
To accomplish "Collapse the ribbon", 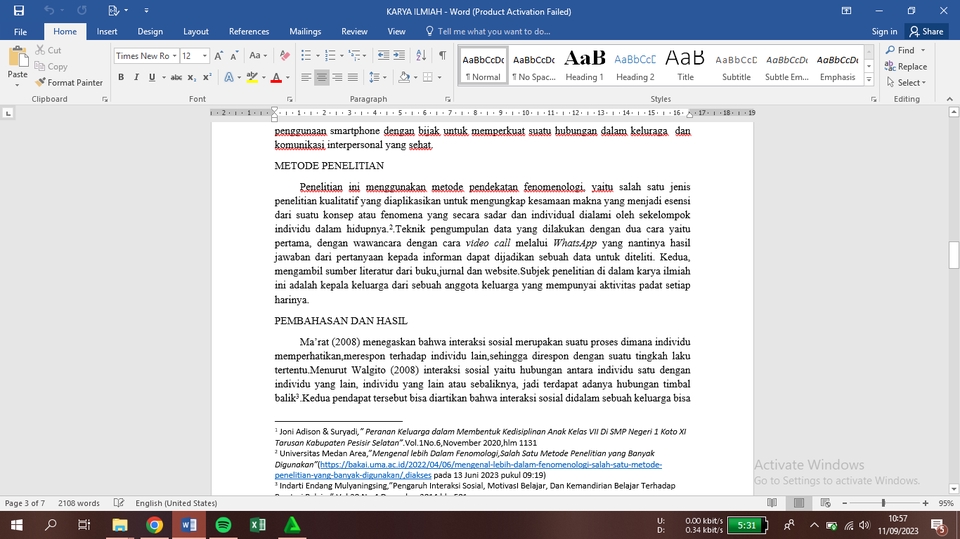I will click(x=950, y=99).
